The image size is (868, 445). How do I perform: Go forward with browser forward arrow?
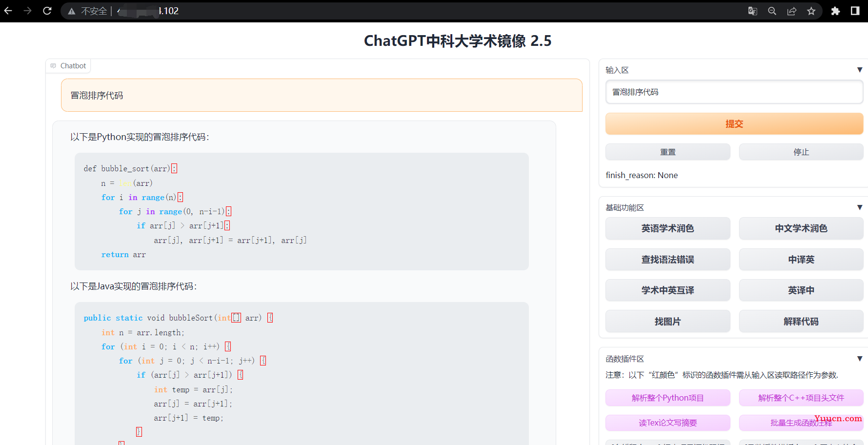28,11
